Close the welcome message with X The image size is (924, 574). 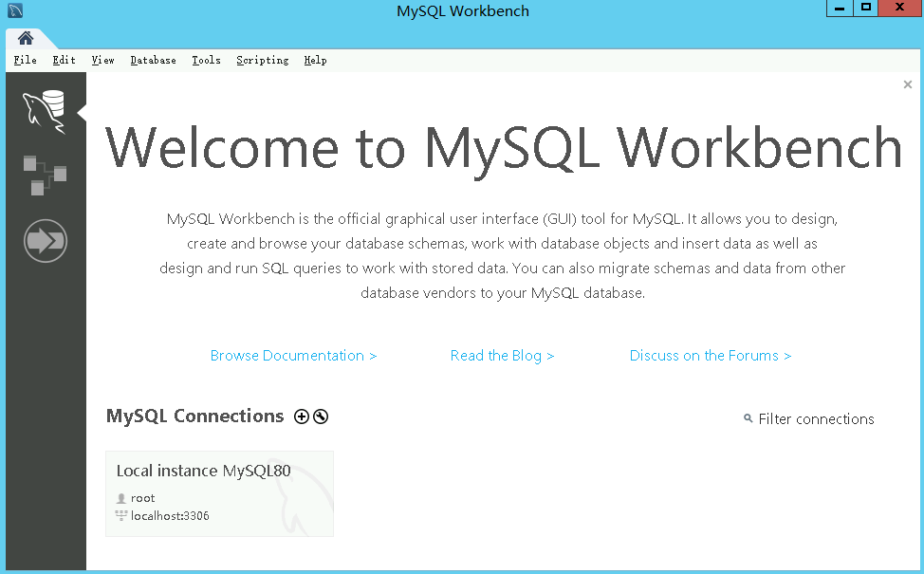tap(908, 84)
